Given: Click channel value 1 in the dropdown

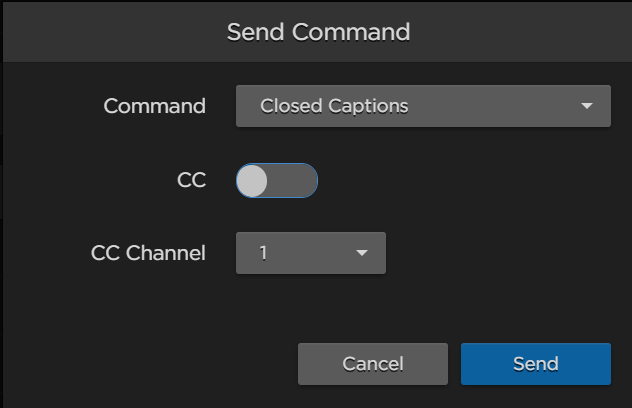Looking at the screenshot, I should coord(263,253).
